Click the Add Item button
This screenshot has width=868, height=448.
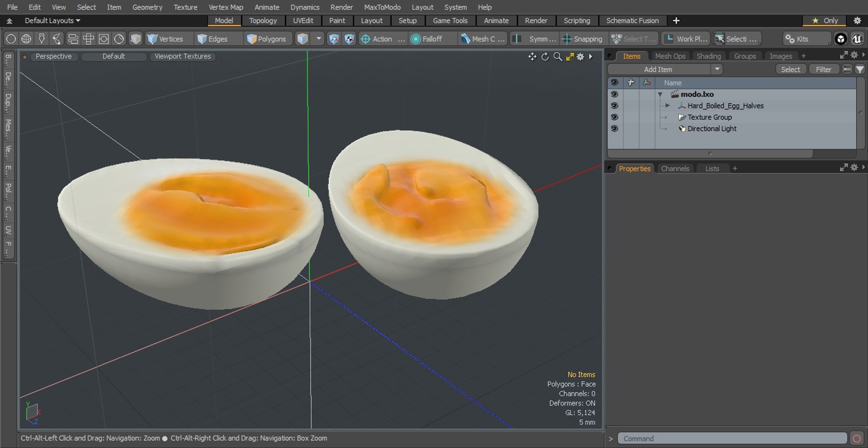click(x=658, y=69)
